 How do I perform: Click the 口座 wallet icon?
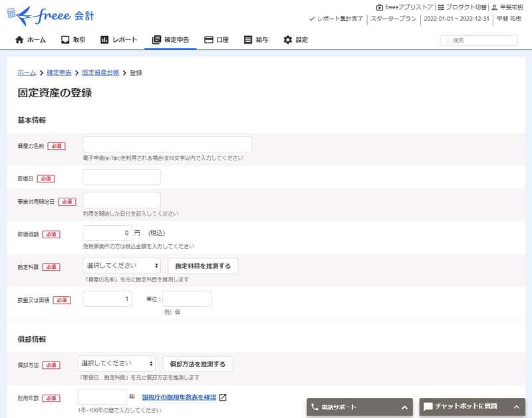(x=209, y=39)
